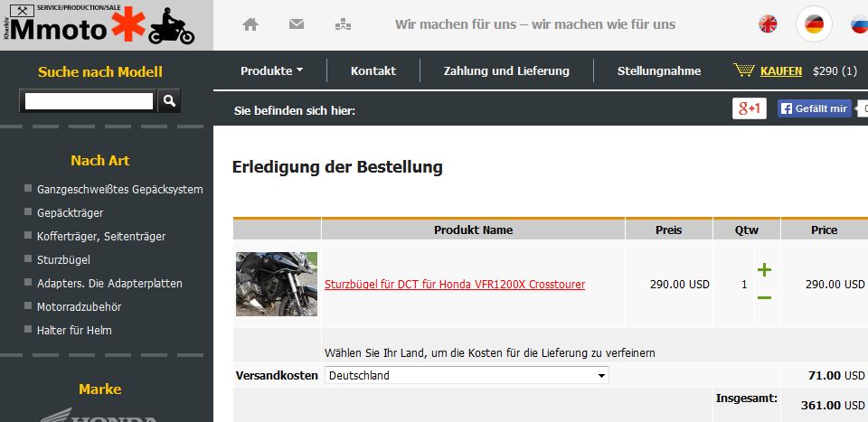868x422 pixels.
Task: Click the KAUFEN cart link
Action: pyautogui.click(x=781, y=71)
